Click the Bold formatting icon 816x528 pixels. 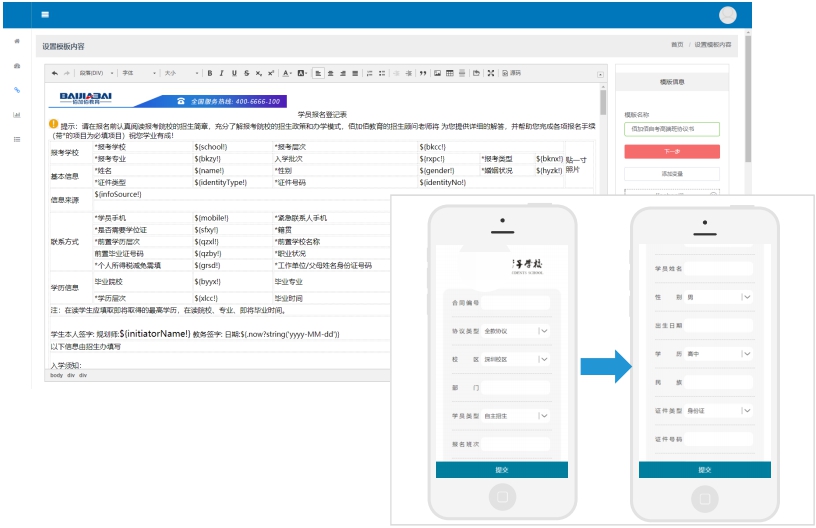click(x=209, y=73)
